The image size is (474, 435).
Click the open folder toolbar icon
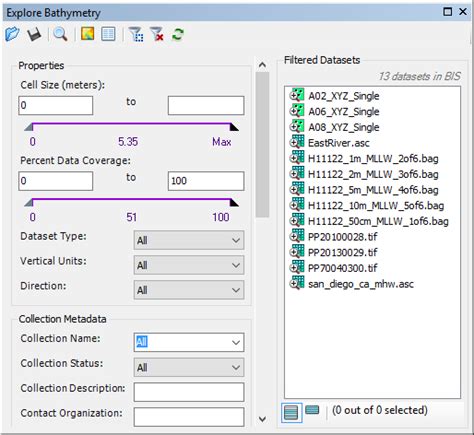[12, 34]
